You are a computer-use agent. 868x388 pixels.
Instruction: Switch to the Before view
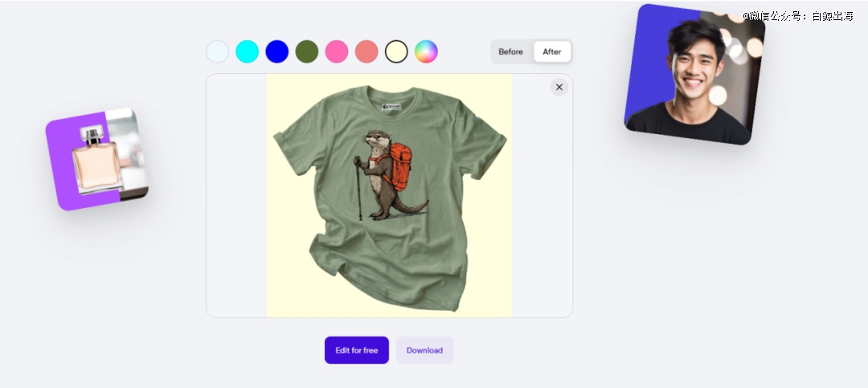(x=510, y=51)
